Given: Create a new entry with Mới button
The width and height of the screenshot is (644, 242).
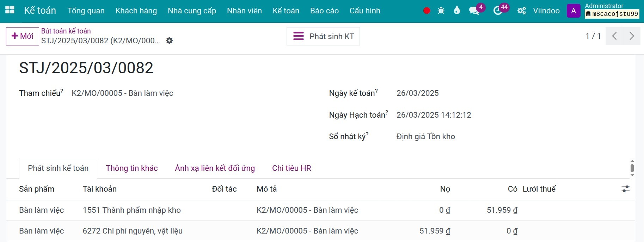Looking at the screenshot, I should pos(22,36).
